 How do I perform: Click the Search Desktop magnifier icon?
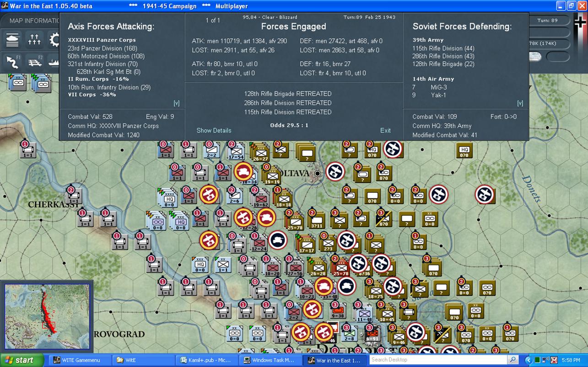513,360
